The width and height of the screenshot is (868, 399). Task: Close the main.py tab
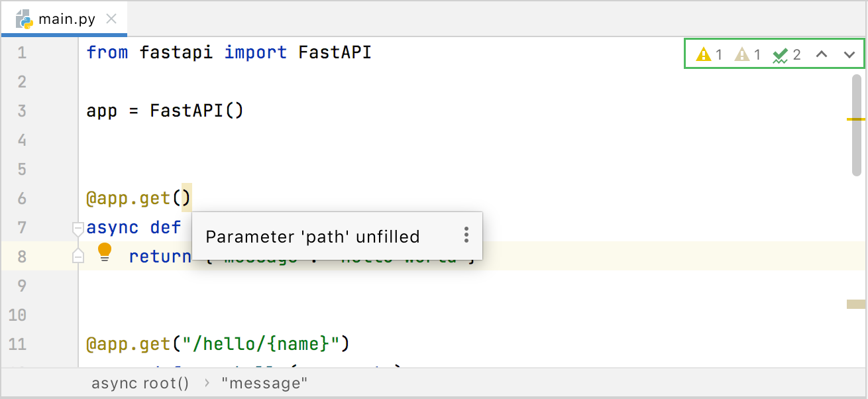pos(110,19)
